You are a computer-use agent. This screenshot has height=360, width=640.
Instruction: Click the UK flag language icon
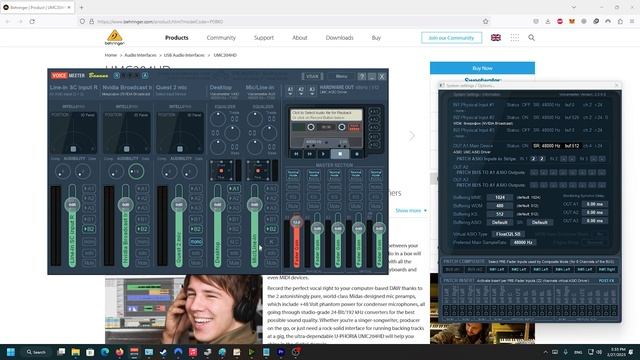click(496, 38)
